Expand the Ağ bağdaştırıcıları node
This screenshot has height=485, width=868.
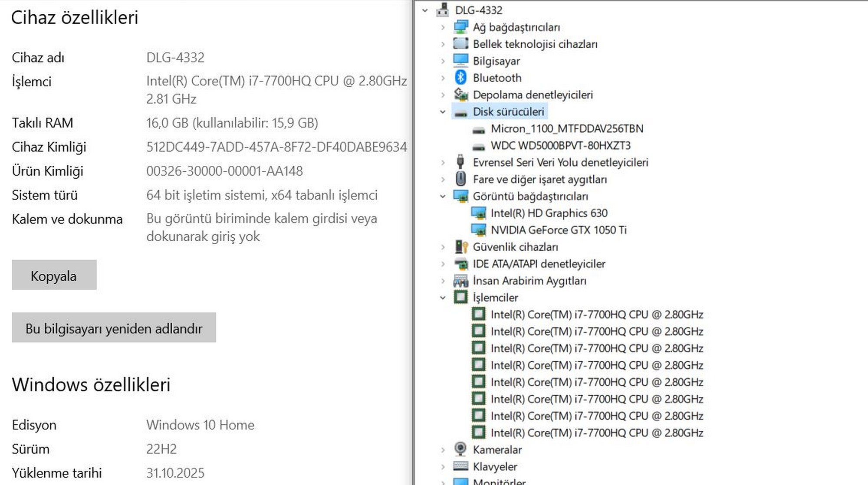pos(443,27)
